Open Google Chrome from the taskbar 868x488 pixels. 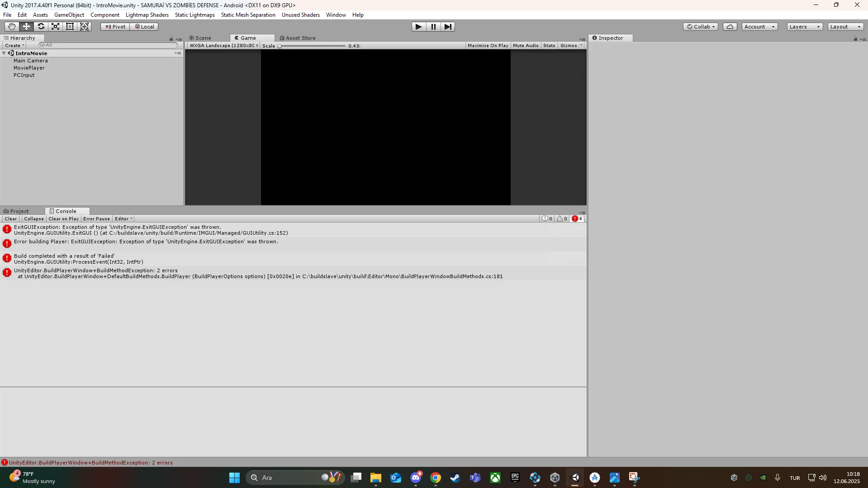pos(436,478)
